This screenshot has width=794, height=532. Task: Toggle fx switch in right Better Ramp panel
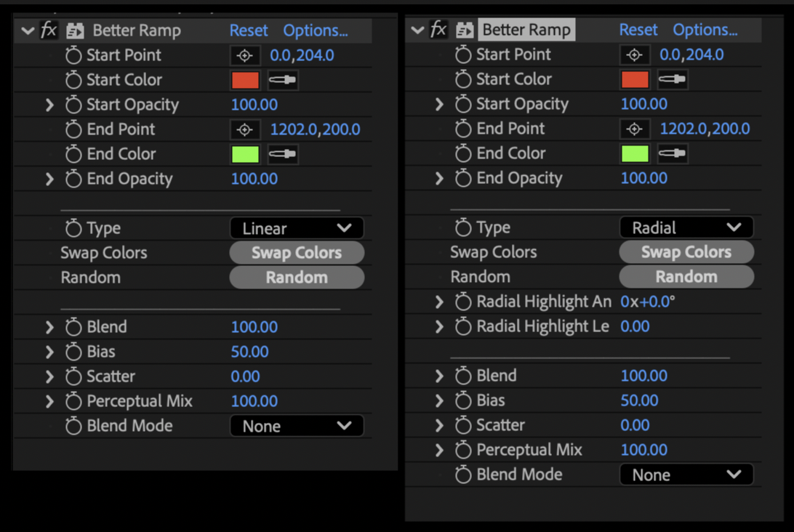click(x=438, y=29)
